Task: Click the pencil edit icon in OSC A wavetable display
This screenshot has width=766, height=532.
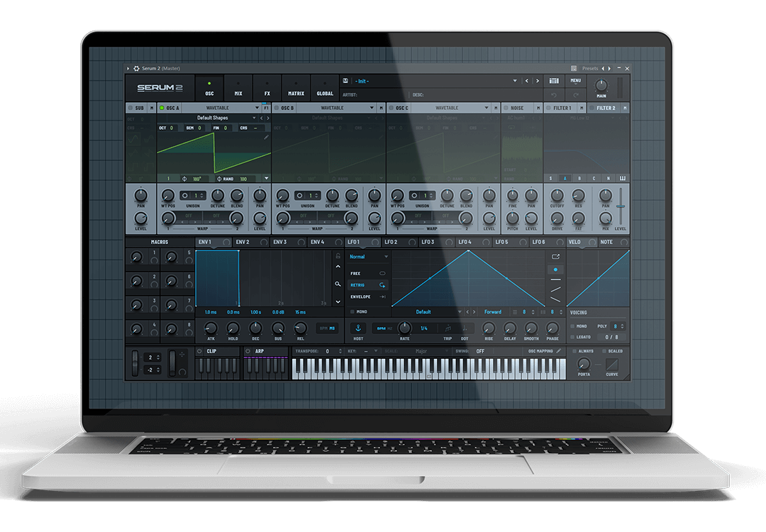Action: (x=267, y=138)
